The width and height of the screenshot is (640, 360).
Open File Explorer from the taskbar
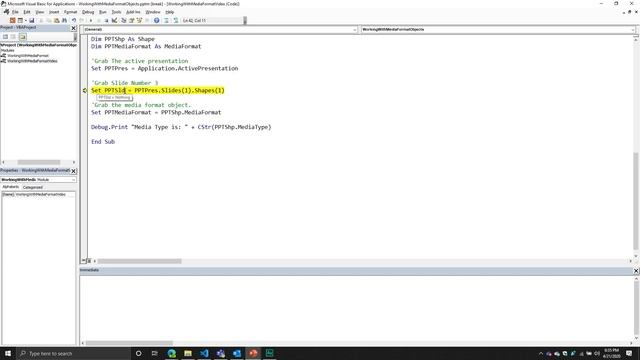click(188, 353)
